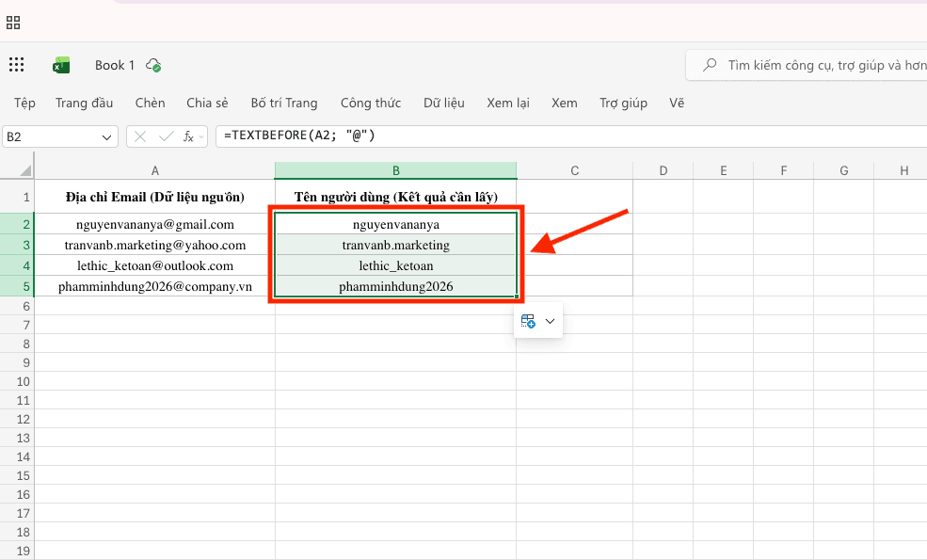This screenshot has width=927, height=560.
Task: Open the Vẽ tab
Action: pos(677,103)
